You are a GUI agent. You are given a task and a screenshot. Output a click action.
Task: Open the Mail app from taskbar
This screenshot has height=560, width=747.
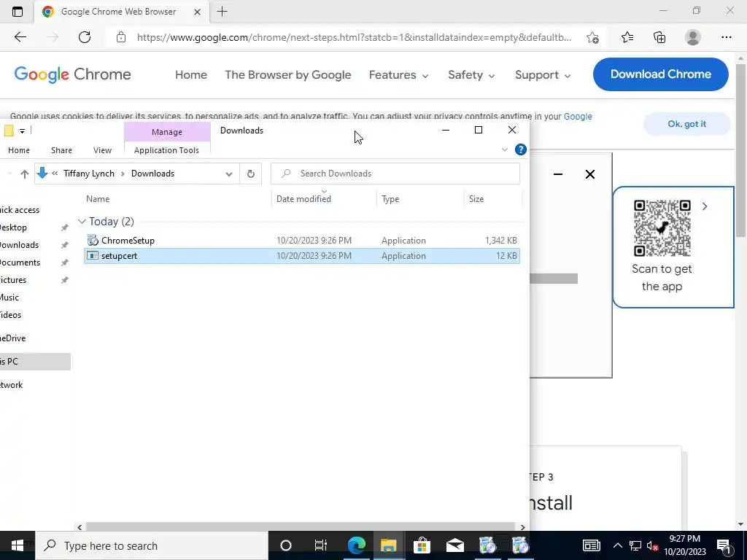[x=455, y=545]
